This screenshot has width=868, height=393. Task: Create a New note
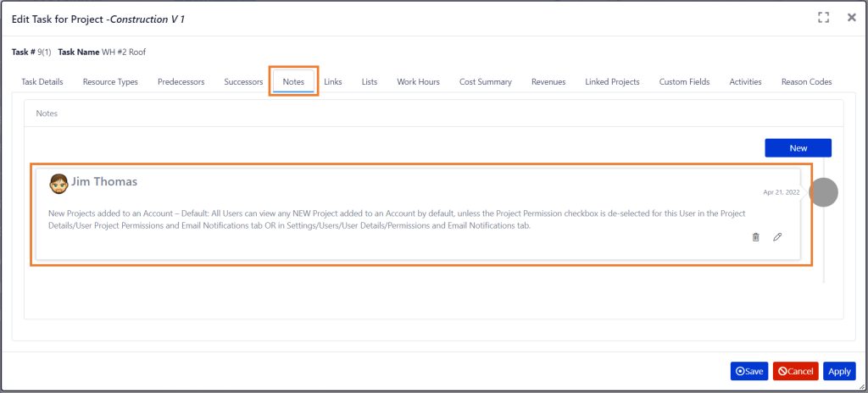click(x=798, y=147)
